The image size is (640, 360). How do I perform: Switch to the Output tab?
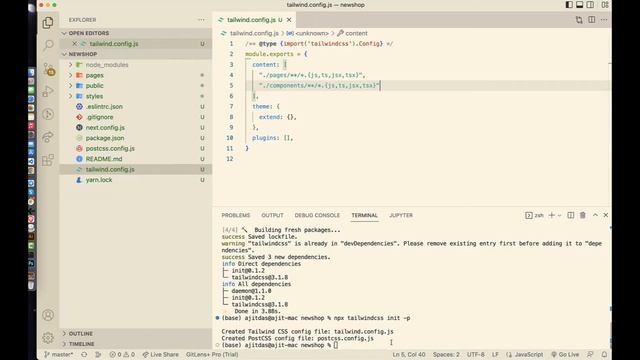pos(272,215)
